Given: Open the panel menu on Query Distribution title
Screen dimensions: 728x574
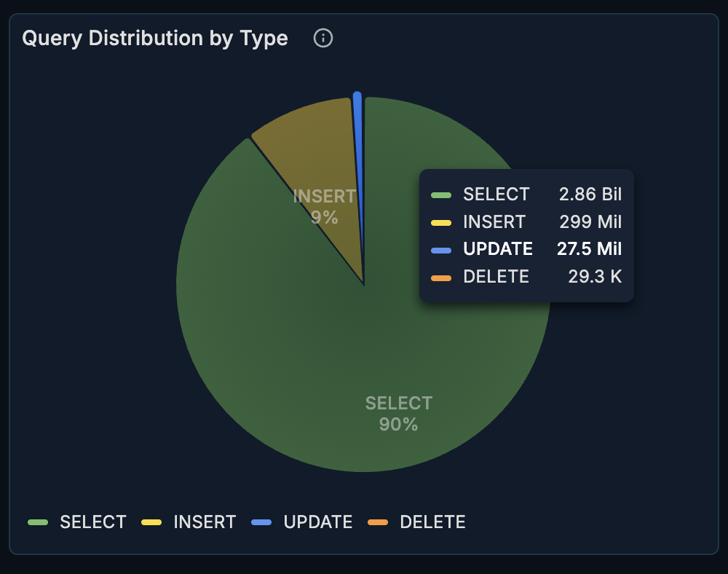Looking at the screenshot, I should click(x=156, y=38).
